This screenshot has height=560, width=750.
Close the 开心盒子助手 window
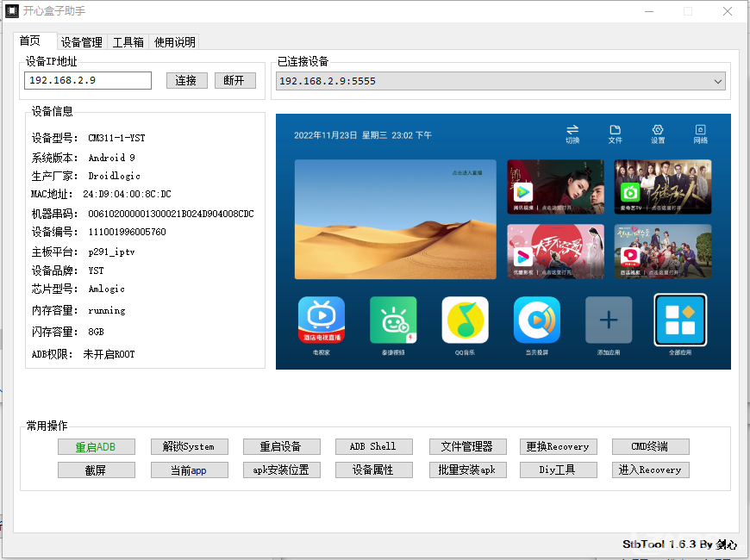click(728, 11)
